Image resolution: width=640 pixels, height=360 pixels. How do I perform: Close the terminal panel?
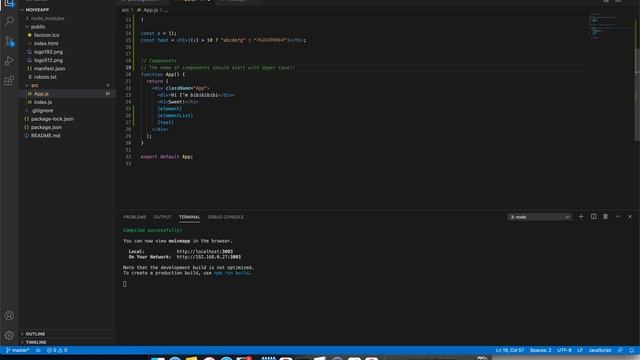tap(630, 217)
